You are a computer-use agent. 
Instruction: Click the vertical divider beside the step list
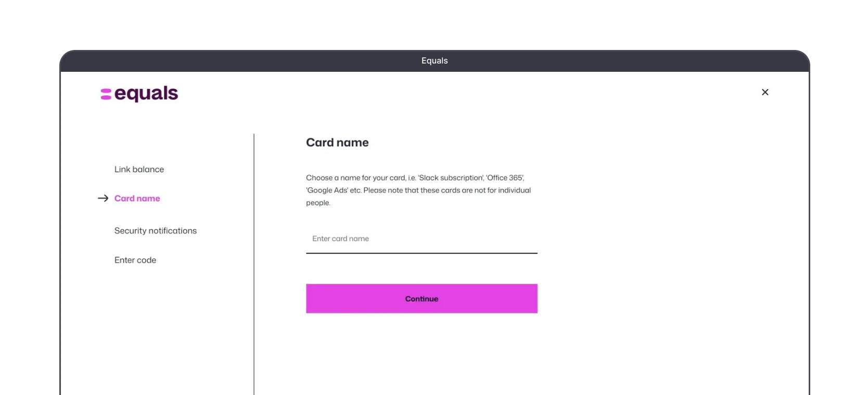click(x=254, y=264)
